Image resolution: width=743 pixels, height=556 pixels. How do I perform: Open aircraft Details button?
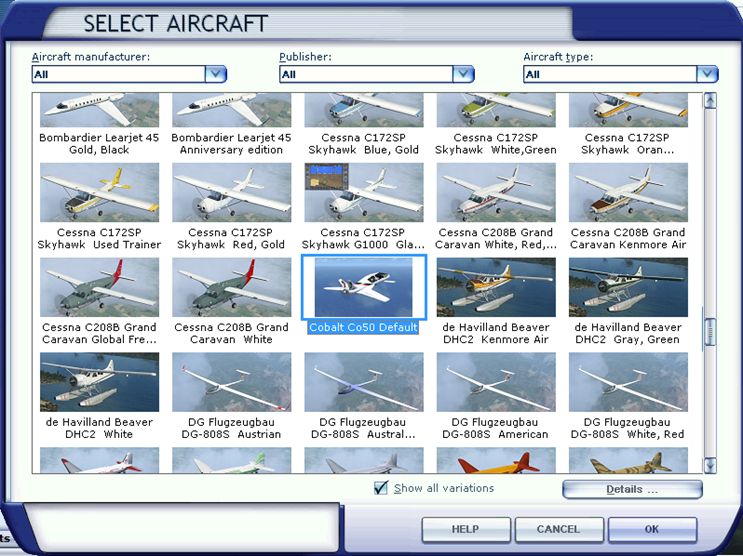tap(632, 489)
